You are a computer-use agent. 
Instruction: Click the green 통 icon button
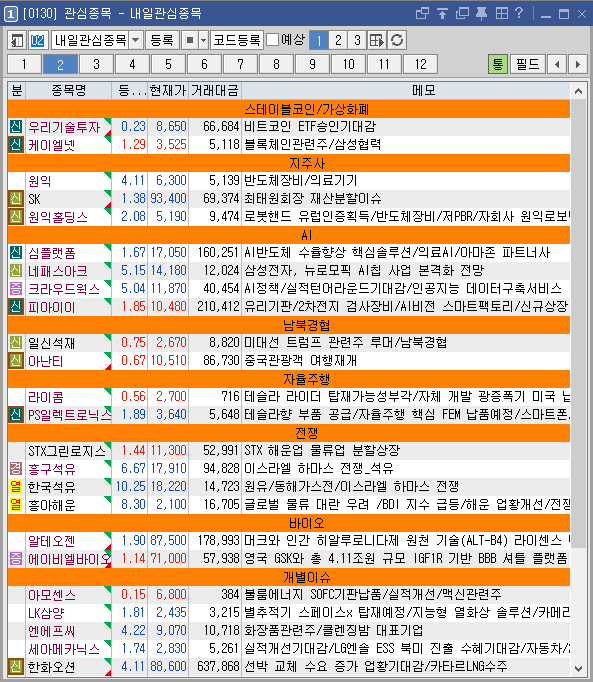click(497, 64)
